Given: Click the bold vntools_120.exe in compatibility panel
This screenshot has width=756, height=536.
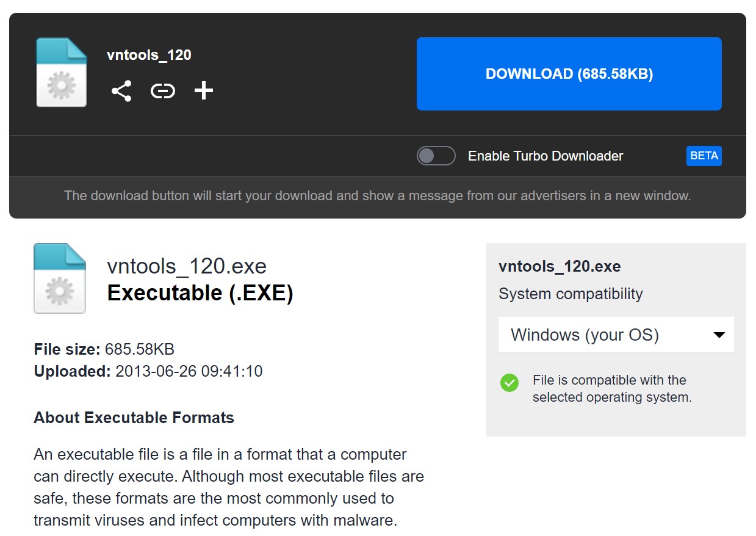Looking at the screenshot, I should tap(560, 266).
